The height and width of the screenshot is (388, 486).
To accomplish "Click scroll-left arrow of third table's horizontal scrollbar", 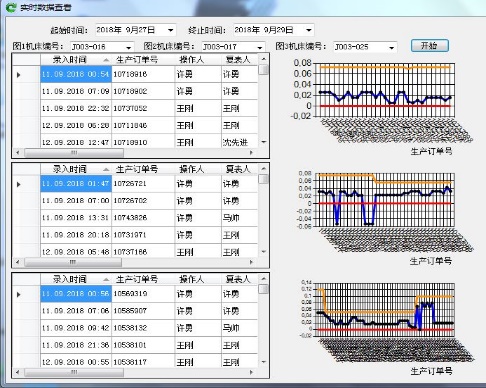I will (x=18, y=372).
